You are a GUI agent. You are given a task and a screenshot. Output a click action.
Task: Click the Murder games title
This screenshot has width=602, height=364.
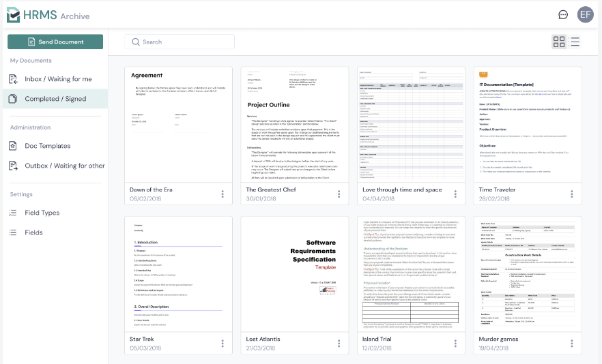click(498, 339)
